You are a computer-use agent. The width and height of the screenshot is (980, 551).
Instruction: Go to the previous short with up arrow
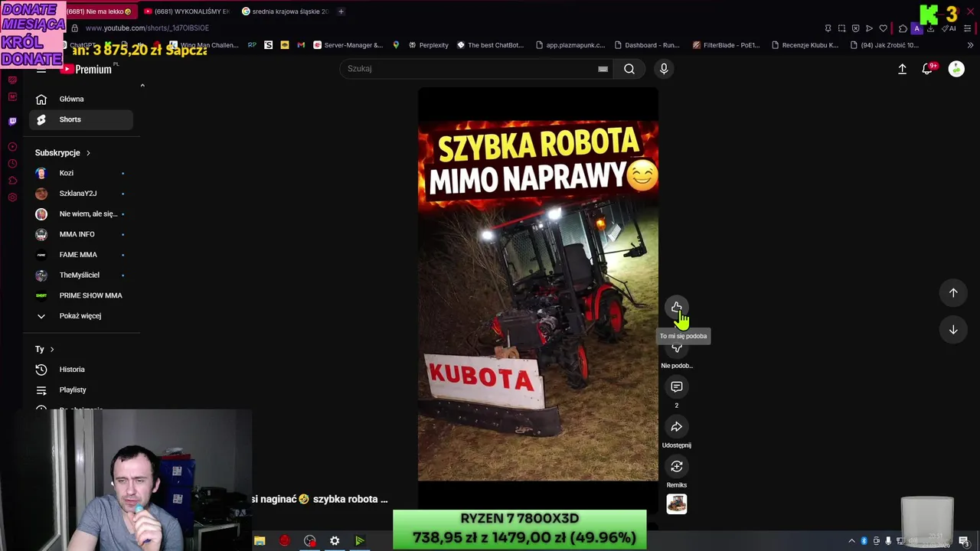pos(953,292)
